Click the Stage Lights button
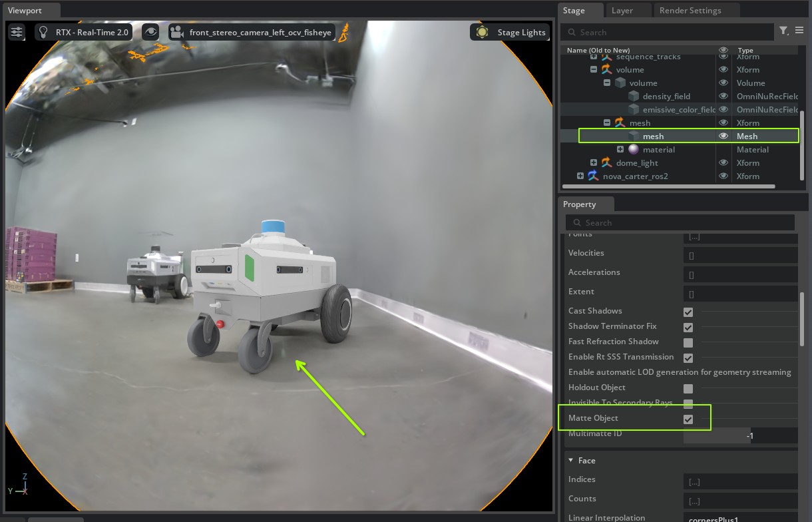Viewport: 812px width, 522px height. coord(510,32)
